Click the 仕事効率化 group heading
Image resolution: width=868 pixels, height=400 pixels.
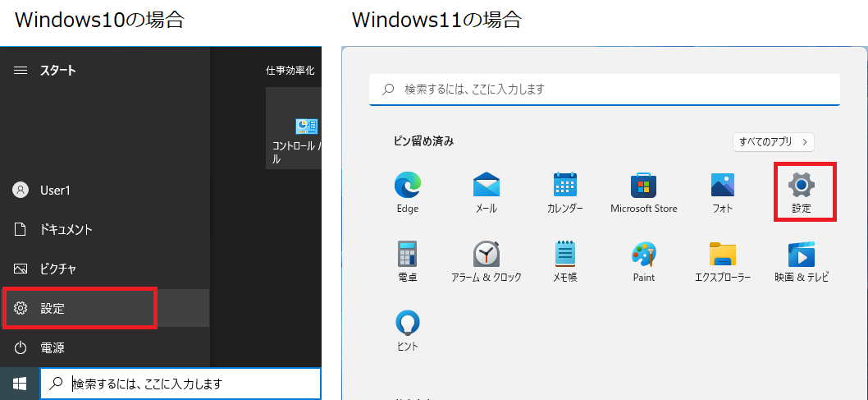(x=290, y=71)
